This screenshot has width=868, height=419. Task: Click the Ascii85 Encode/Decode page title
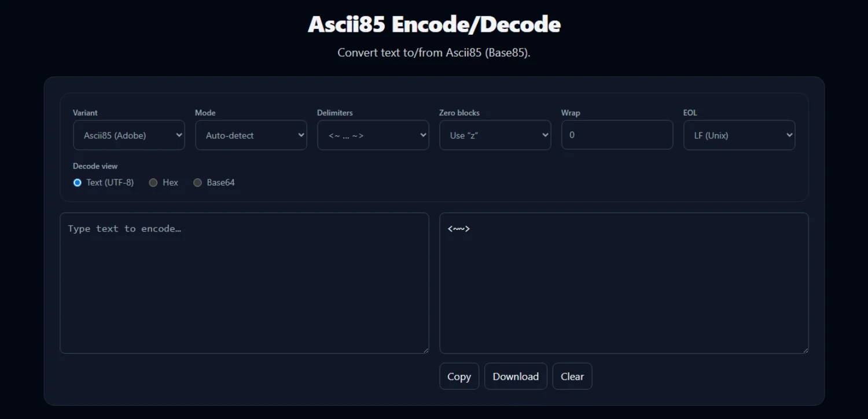[434, 24]
